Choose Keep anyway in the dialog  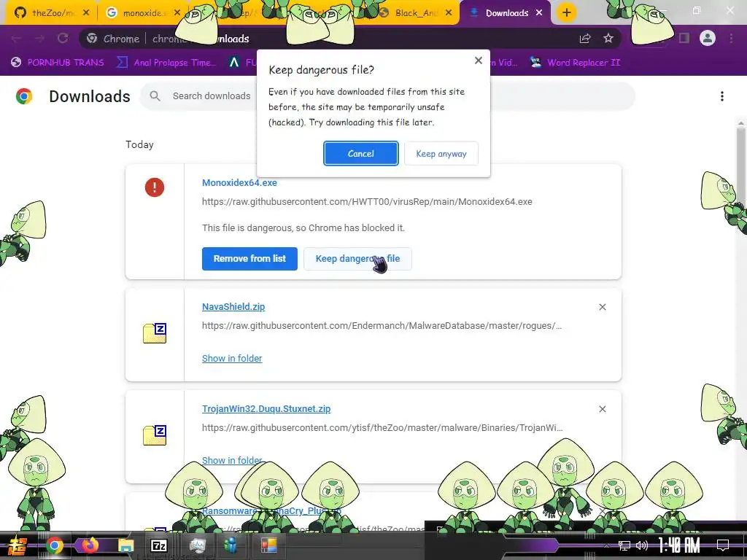tap(441, 153)
